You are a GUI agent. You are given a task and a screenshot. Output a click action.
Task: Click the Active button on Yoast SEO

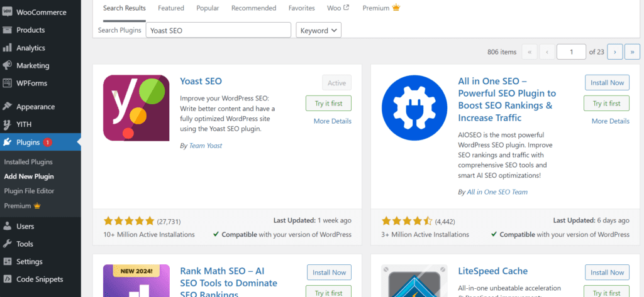tap(337, 82)
